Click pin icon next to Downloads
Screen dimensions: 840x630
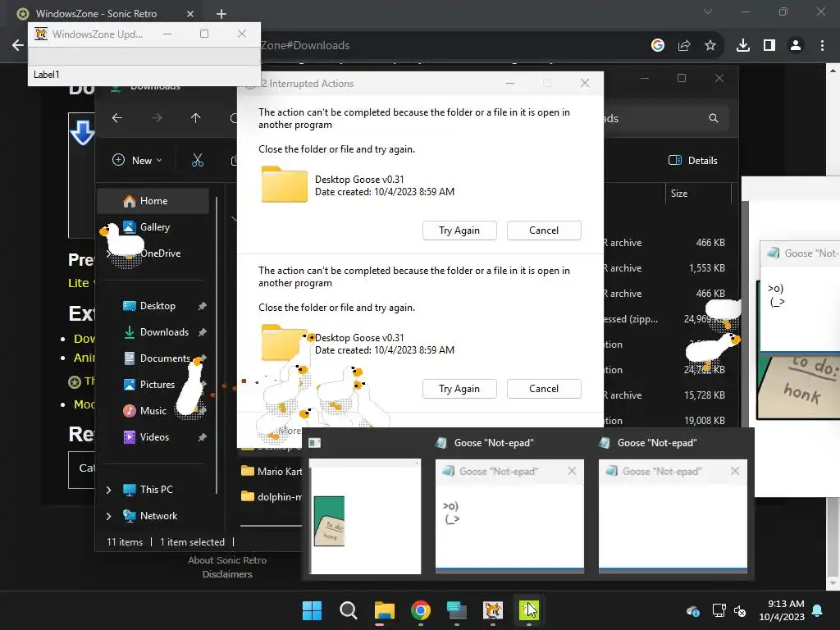pos(202,332)
